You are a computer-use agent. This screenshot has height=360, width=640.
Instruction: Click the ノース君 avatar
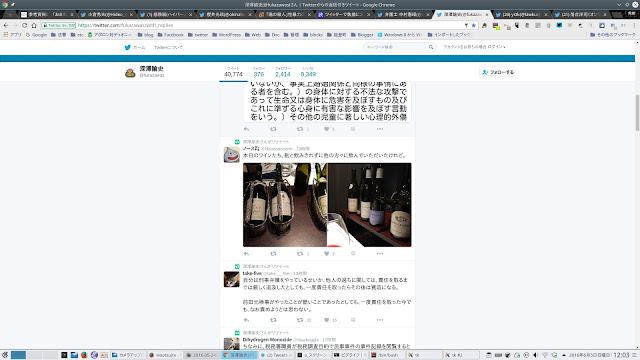231,155
